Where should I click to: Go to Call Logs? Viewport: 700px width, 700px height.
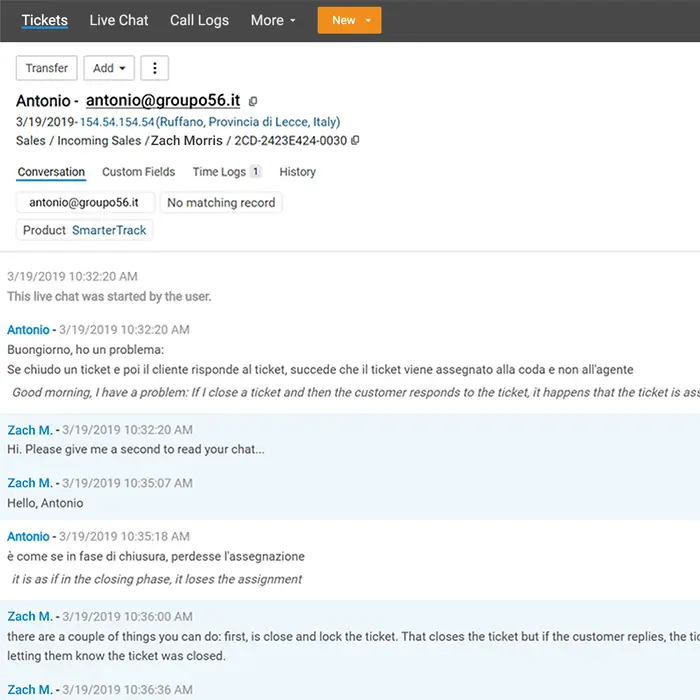pos(199,20)
